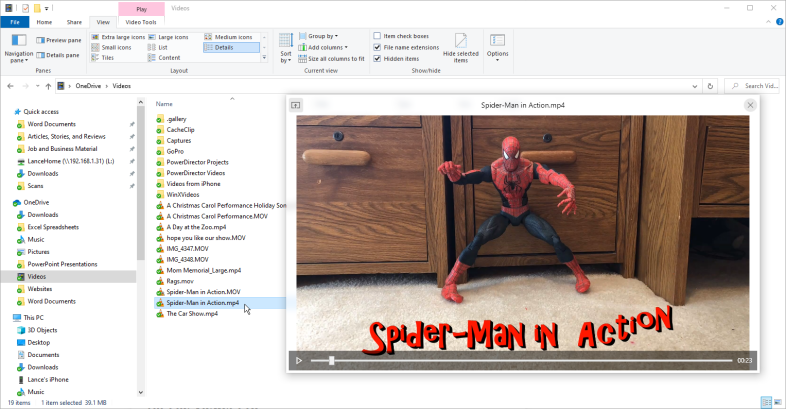Uncheck File name extensions
786x409 pixels.
(377, 47)
